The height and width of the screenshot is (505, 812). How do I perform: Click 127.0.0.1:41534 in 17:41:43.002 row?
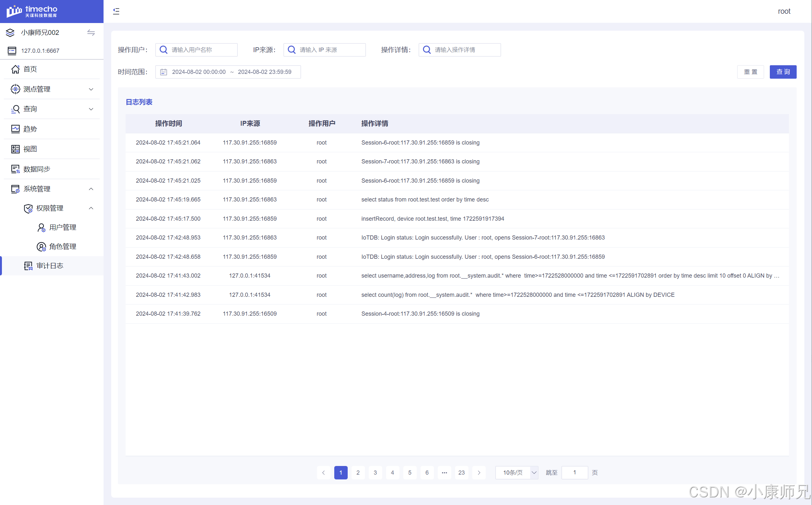coord(250,276)
